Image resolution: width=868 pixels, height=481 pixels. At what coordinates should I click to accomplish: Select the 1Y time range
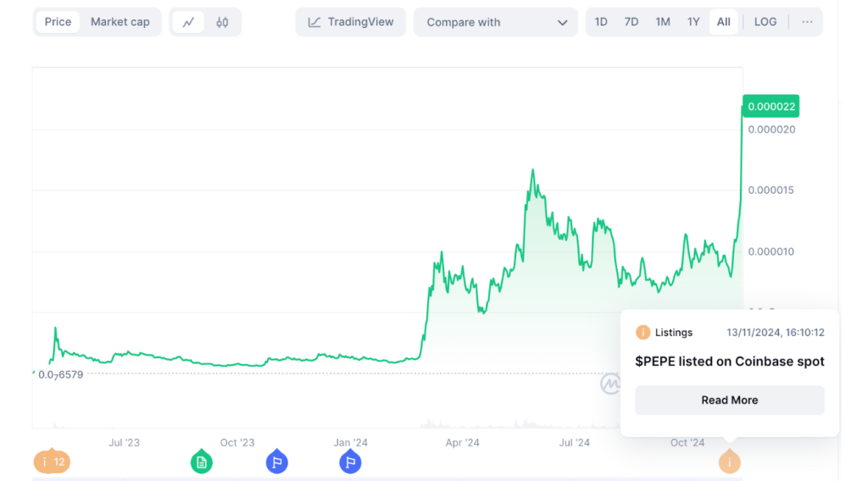[693, 22]
